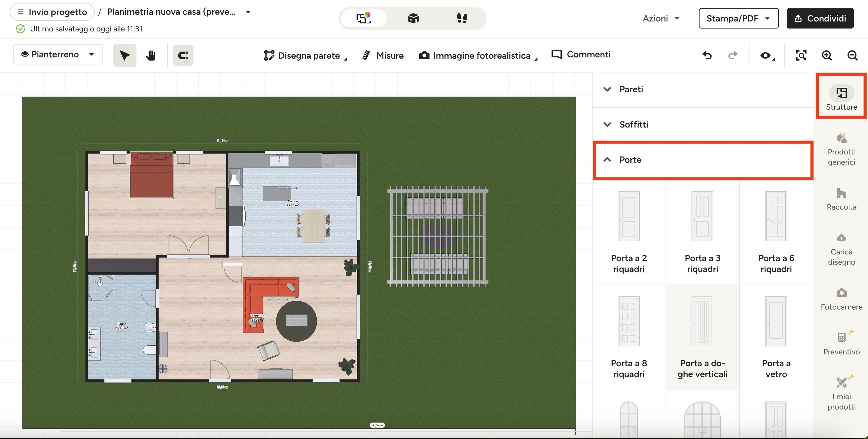
Task: Select the arrow pointer tool
Action: point(125,55)
